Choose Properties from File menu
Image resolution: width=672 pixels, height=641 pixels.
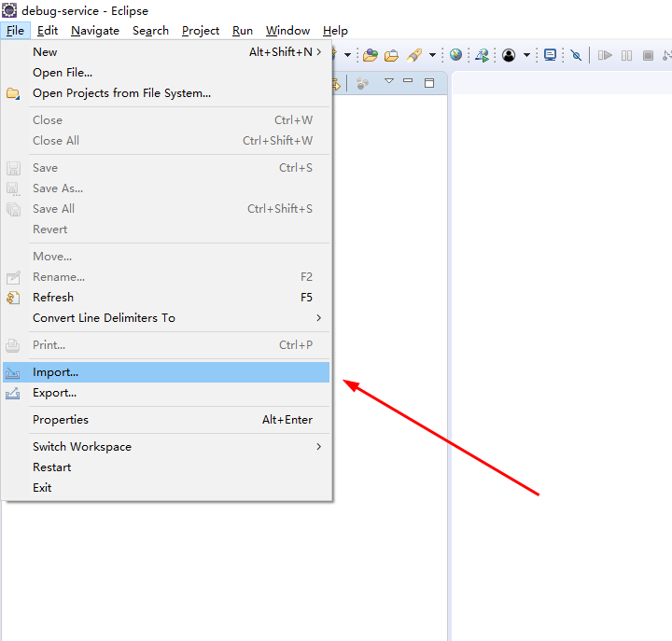point(166,420)
